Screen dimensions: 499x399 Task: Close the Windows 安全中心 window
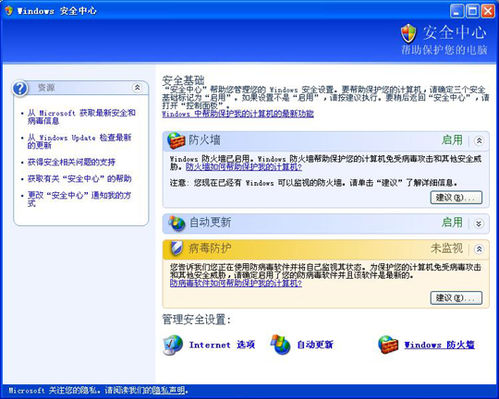(x=488, y=11)
